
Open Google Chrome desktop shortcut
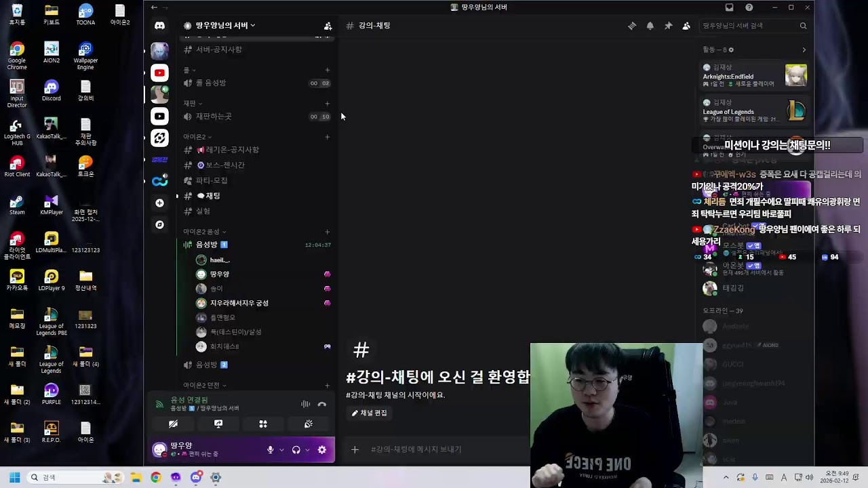pyautogui.click(x=17, y=55)
